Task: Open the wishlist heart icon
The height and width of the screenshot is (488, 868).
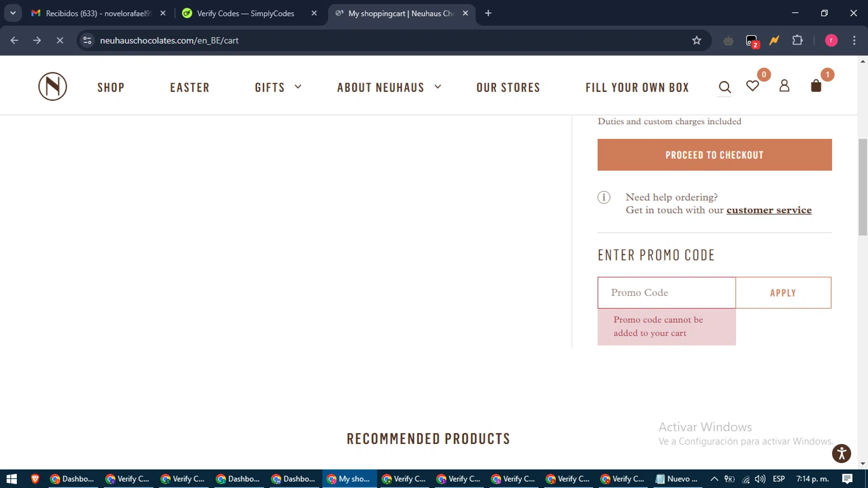Action: click(x=752, y=86)
